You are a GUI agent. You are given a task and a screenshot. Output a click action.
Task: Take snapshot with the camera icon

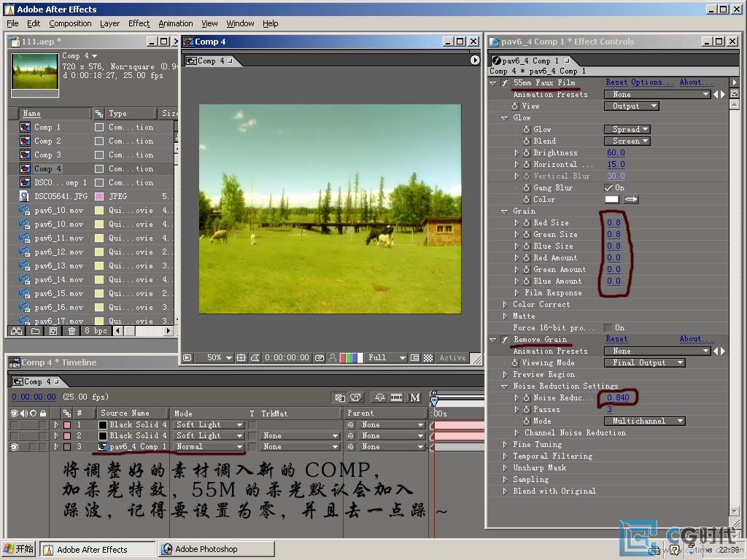(320, 357)
